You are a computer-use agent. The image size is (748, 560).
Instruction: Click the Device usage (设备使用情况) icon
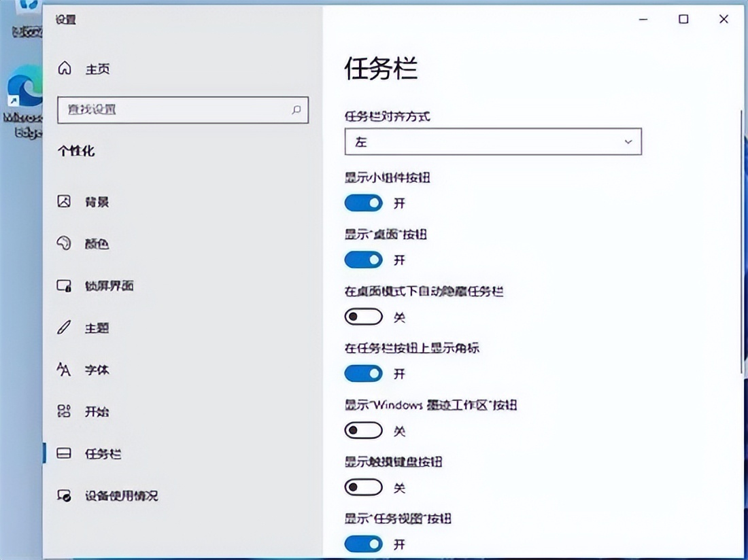[x=64, y=495]
